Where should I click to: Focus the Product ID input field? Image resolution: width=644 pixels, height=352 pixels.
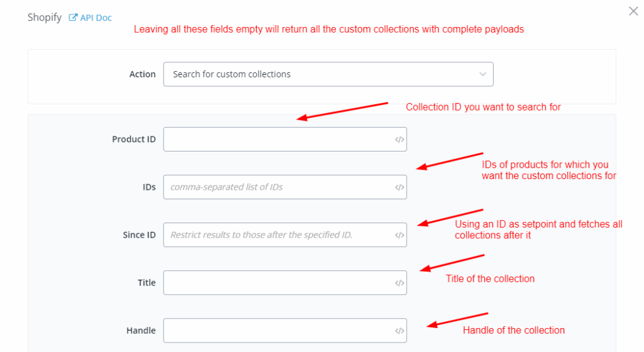[277, 140]
